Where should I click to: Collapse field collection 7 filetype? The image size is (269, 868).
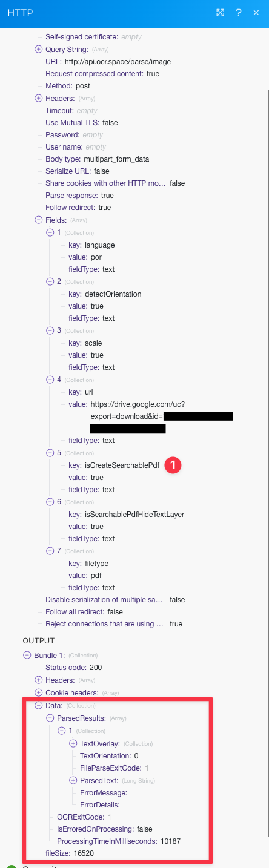pyautogui.click(x=50, y=551)
